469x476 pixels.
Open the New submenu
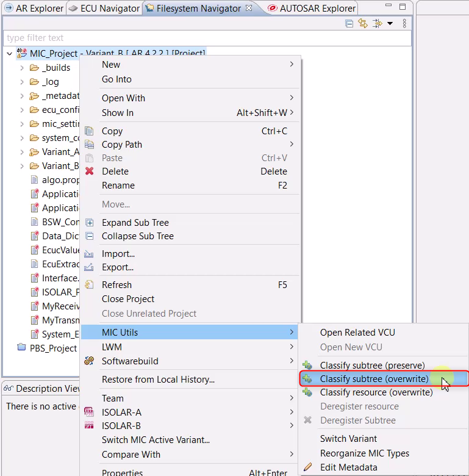pos(192,64)
